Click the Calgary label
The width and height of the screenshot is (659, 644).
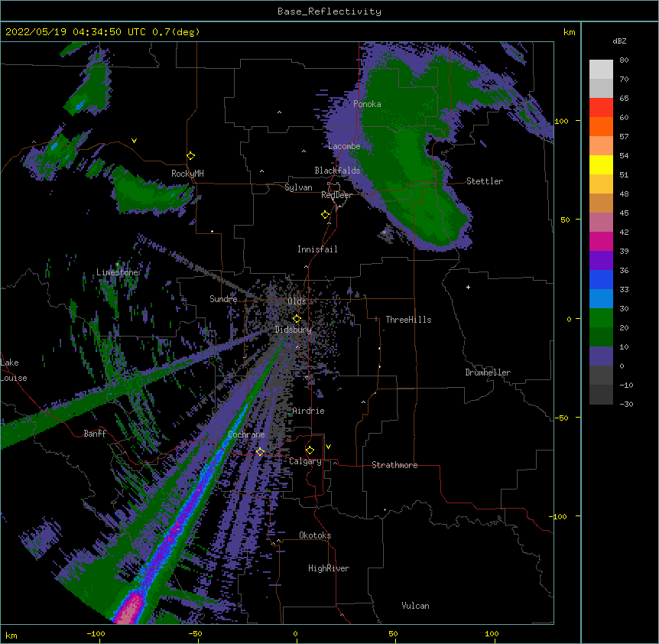tap(305, 461)
